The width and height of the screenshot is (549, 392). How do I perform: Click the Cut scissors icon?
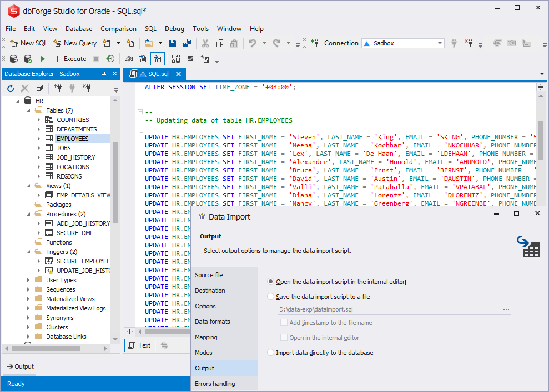coord(205,43)
